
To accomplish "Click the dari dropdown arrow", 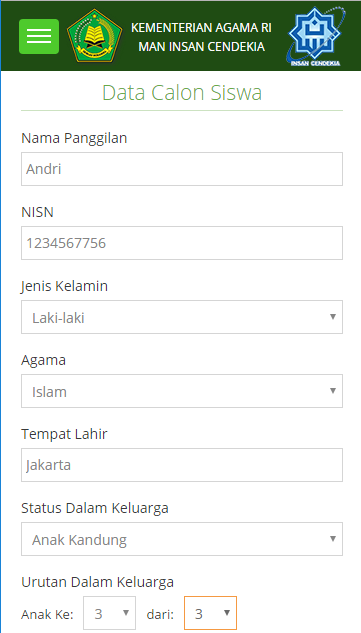I will pyautogui.click(x=227, y=613).
